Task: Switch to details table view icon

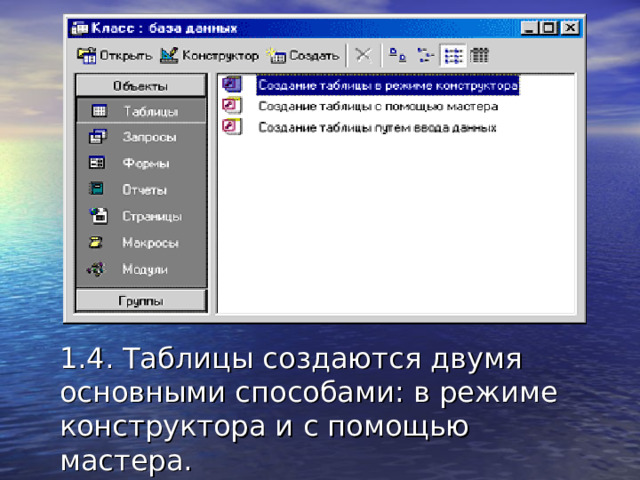Action: coord(479,55)
